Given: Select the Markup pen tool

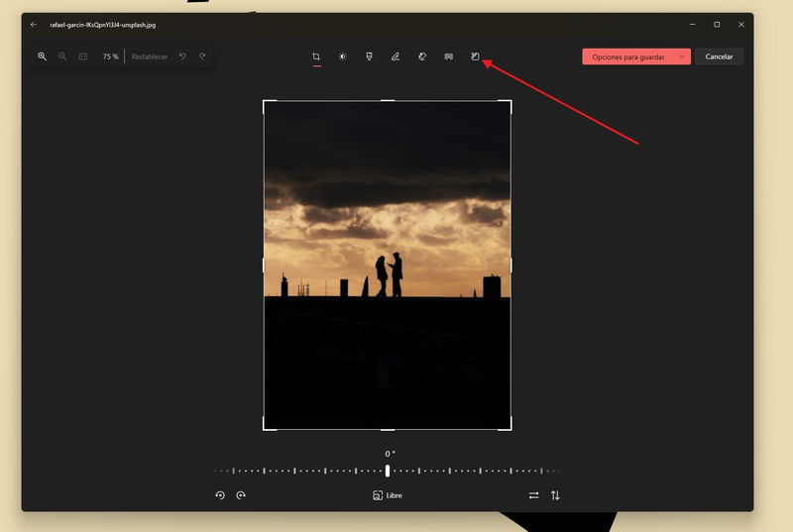Looking at the screenshot, I should pyautogui.click(x=396, y=56).
